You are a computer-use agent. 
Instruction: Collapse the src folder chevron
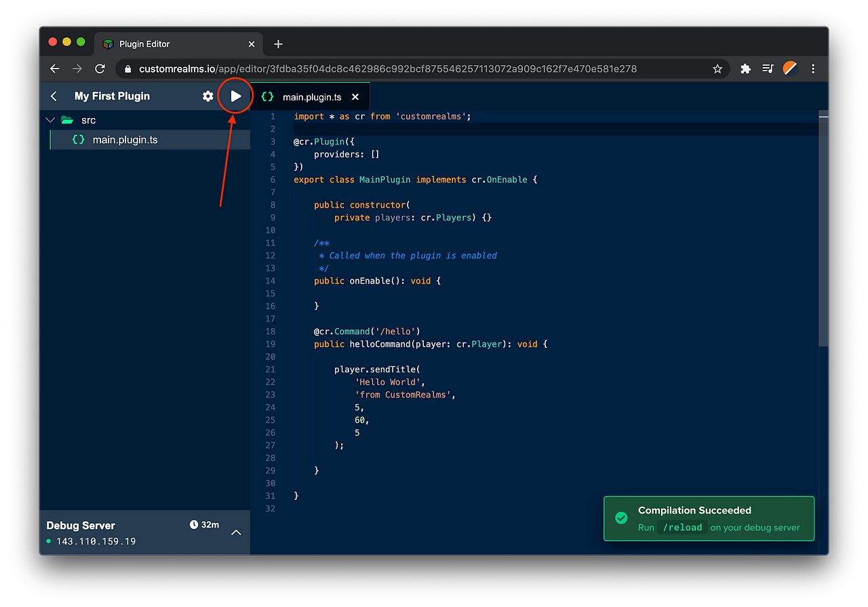(50, 120)
